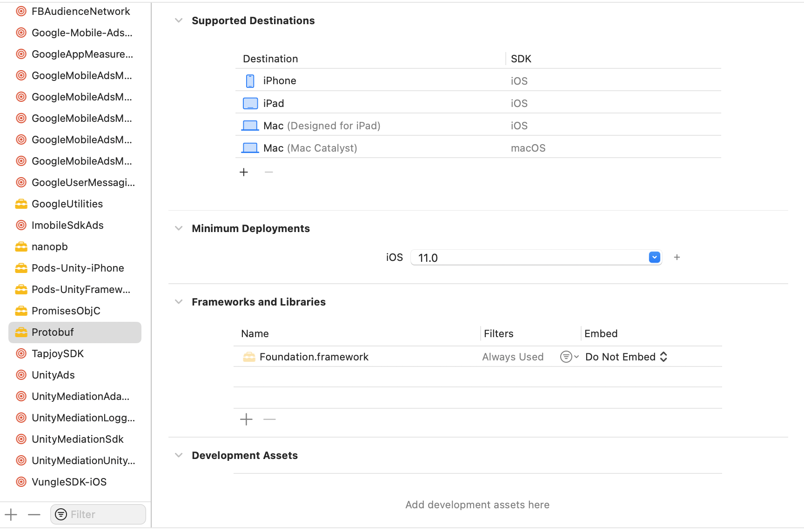Collapse the Development Assets section
Screen dimensions: 804x532
click(179, 455)
